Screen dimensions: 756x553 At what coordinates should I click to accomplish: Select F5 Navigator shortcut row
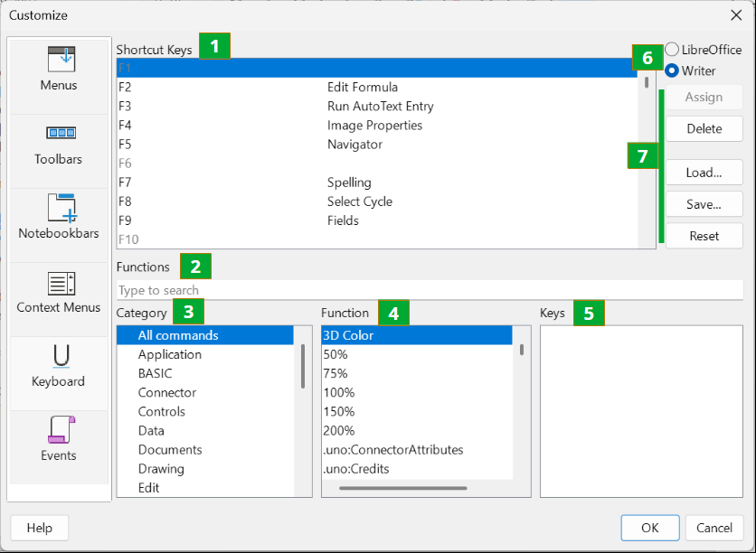376,144
